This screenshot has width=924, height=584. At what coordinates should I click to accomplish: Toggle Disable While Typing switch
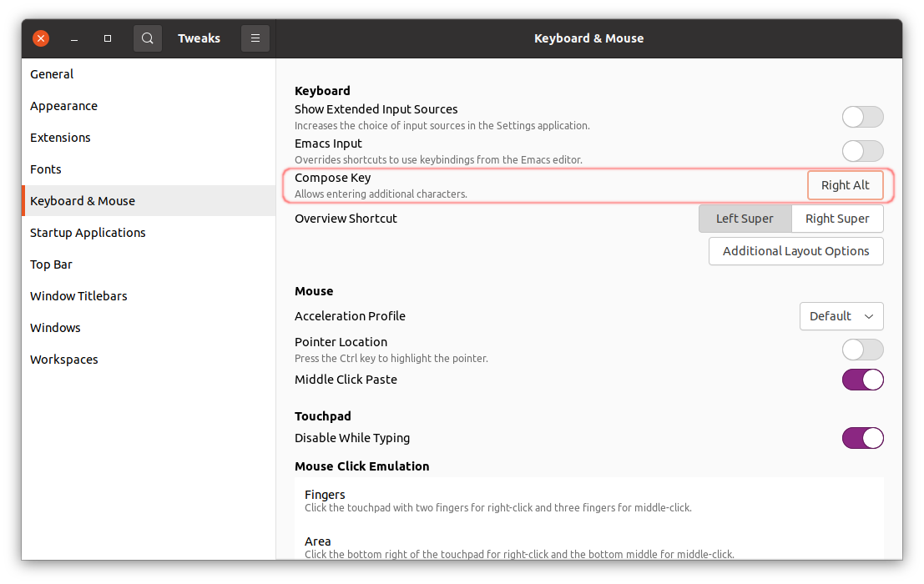point(862,438)
